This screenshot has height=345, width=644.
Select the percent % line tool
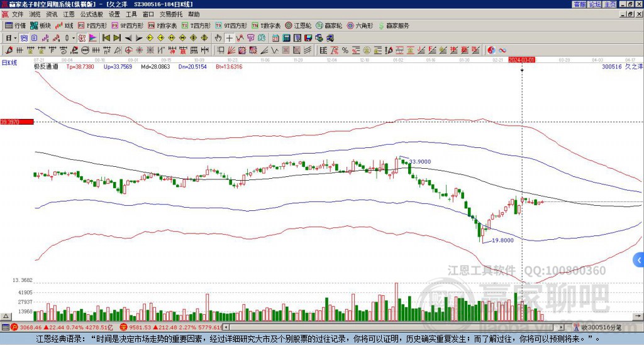345,50
